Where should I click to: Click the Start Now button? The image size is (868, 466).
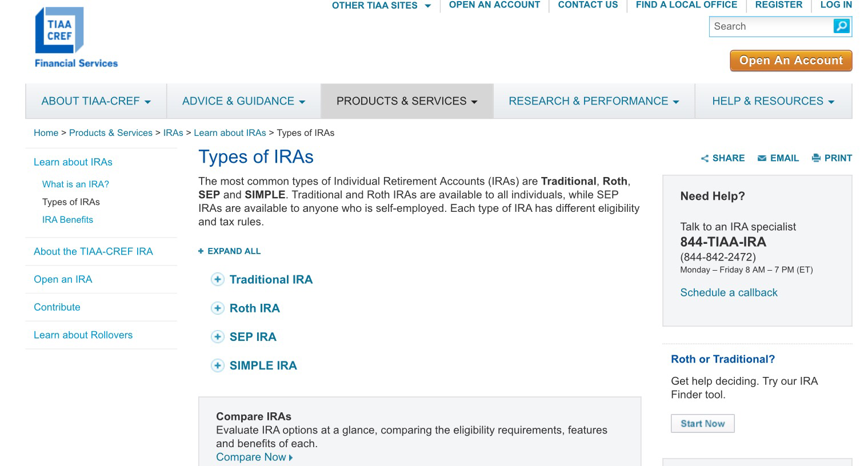pyautogui.click(x=702, y=424)
